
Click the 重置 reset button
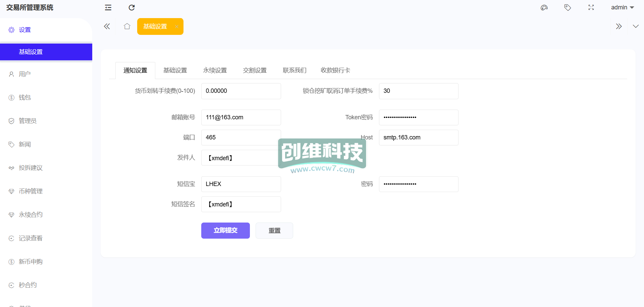[274, 231]
